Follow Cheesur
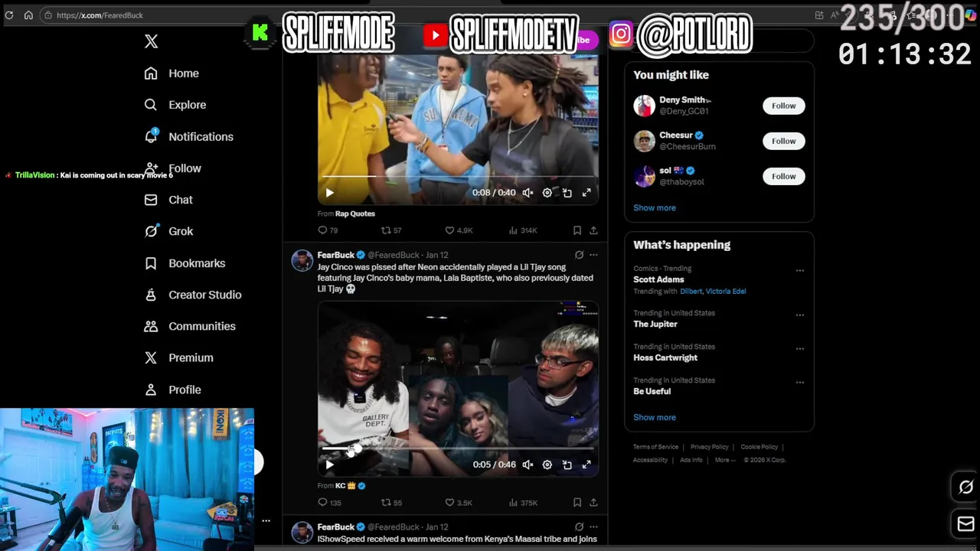Image resolution: width=980 pixels, height=551 pixels. click(783, 141)
